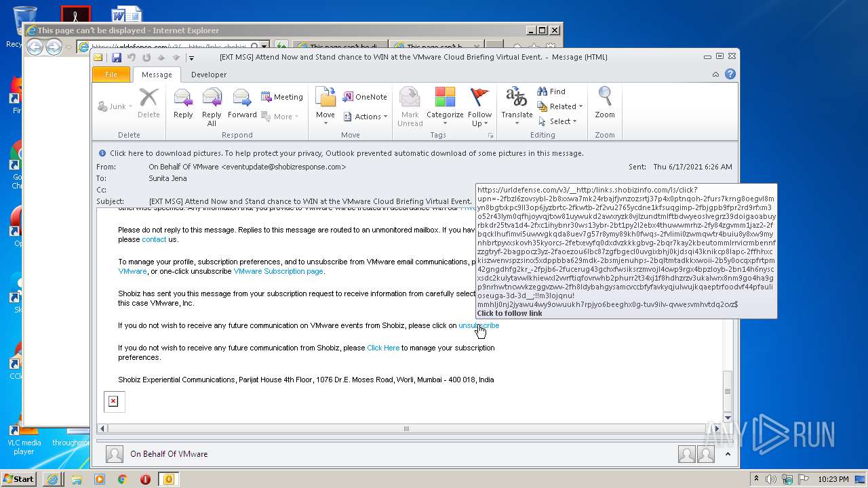Select the Message ribbon tab
This screenshot has width=868, height=488.
157,75
